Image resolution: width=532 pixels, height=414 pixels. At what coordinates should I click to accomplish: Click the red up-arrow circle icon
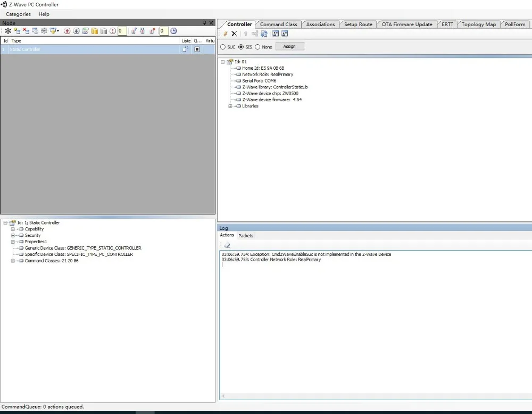[x=67, y=31]
